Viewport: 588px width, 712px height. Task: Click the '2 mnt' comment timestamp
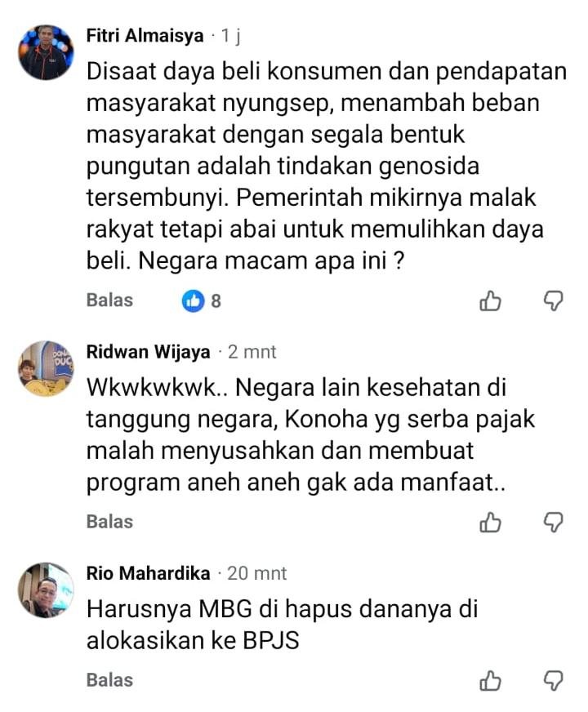[252, 352]
